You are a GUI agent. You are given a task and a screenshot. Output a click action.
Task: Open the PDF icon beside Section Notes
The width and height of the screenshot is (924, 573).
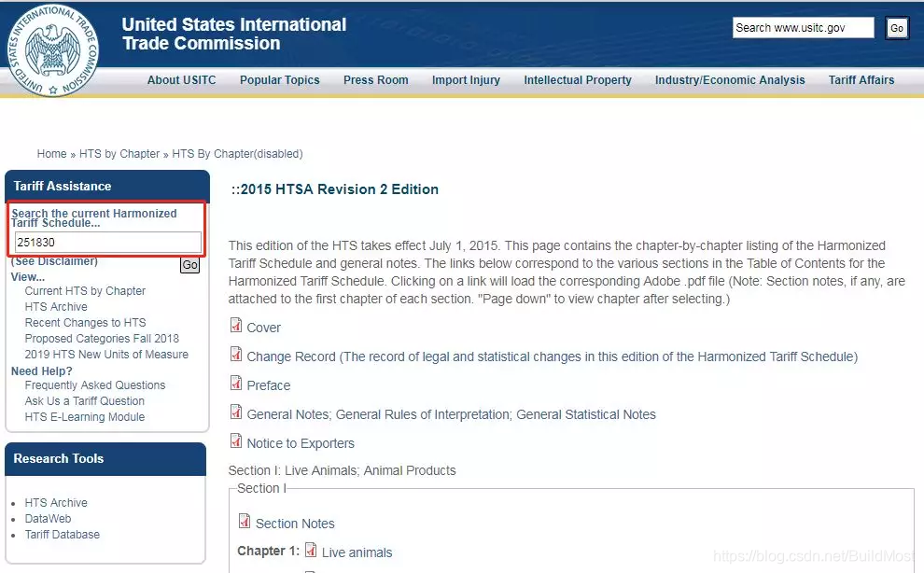[245, 521]
